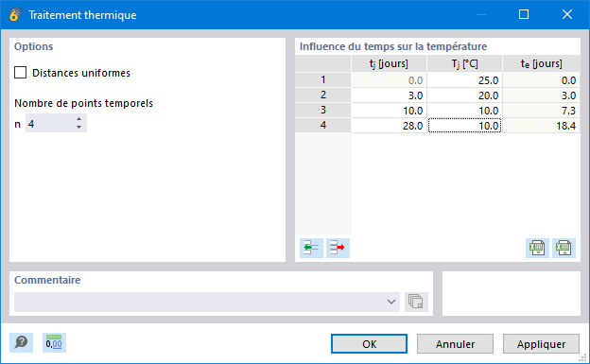The height and width of the screenshot is (364, 590).
Task: Select tj cell 28.0 in row 4
Action: (x=389, y=126)
